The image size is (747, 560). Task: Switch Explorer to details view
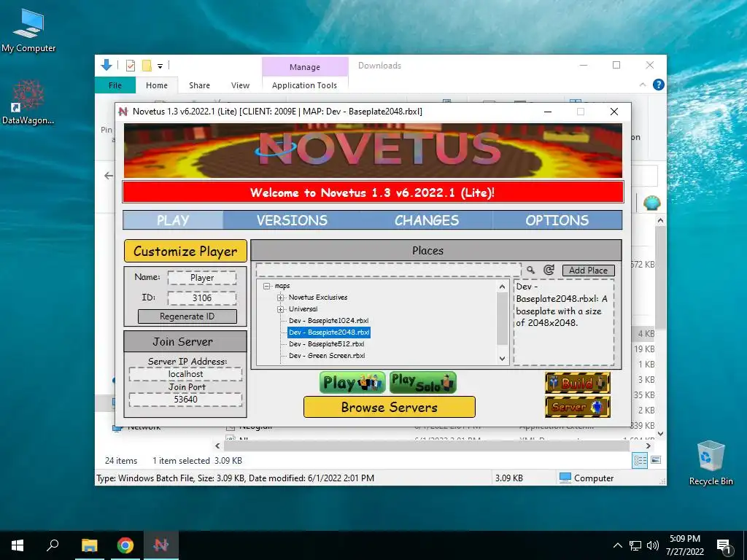tap(640, 460)
